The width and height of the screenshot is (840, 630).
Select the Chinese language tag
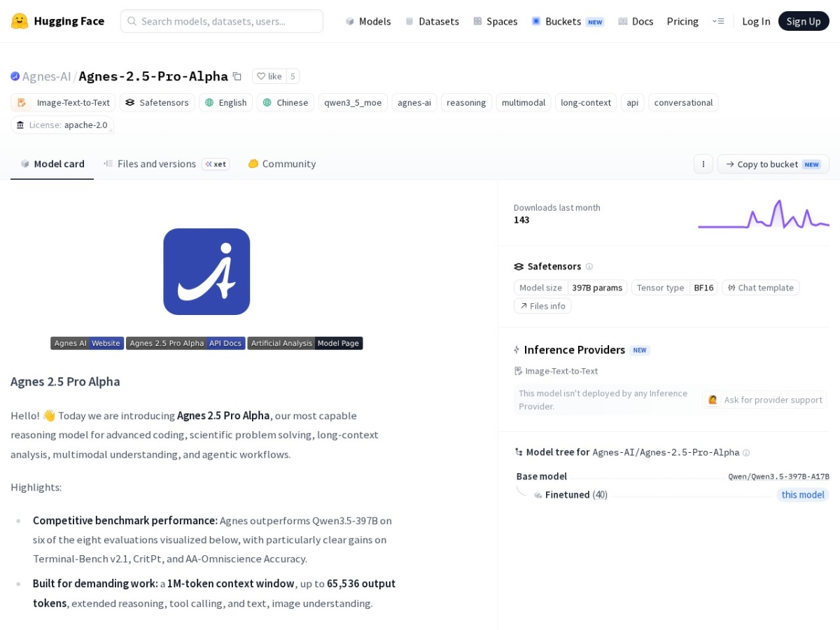click(285, 103)
